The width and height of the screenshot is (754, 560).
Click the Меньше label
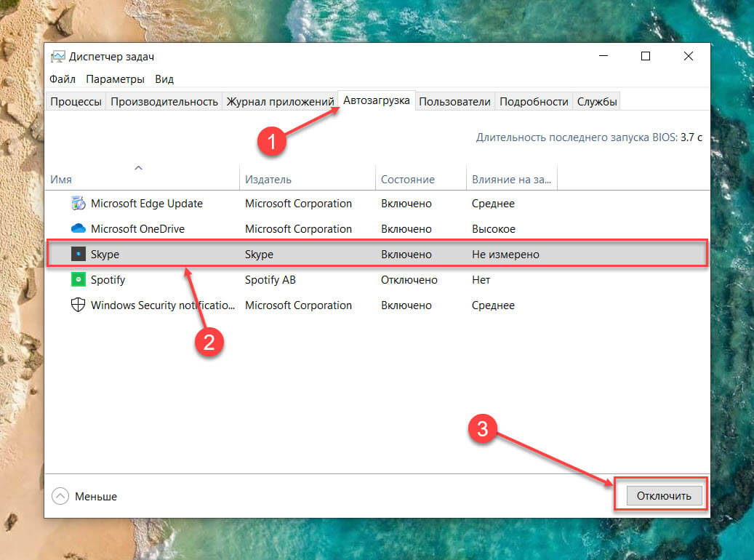pos(96,497)
